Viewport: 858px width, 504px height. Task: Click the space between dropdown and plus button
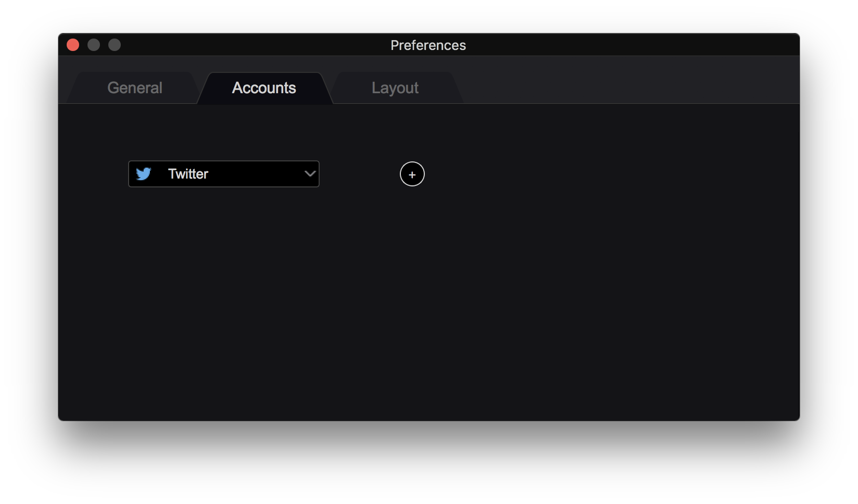click(x=359, y=174)
